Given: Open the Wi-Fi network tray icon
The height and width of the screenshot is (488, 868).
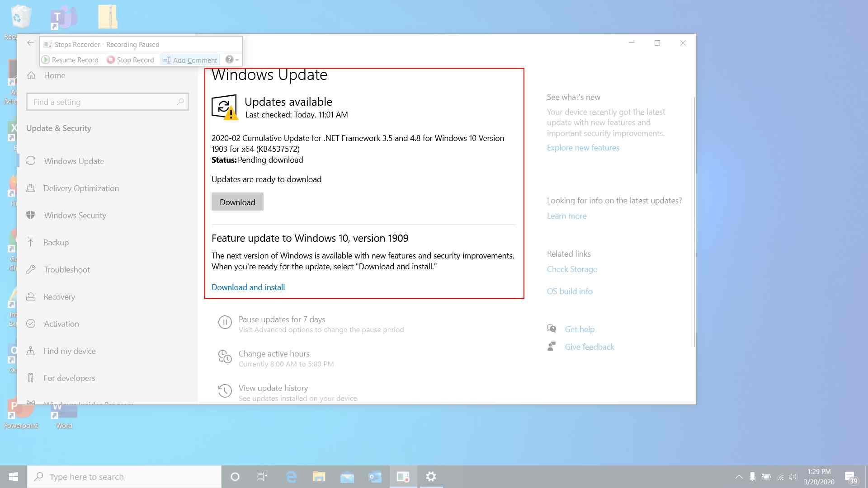Looking at the screenshot, I should [x=780, y=477].
